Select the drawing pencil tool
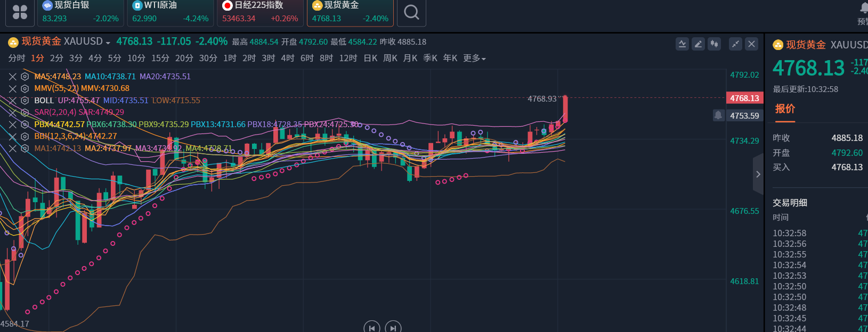The height and width of the screenshot is (332, 868). (698, 44)
